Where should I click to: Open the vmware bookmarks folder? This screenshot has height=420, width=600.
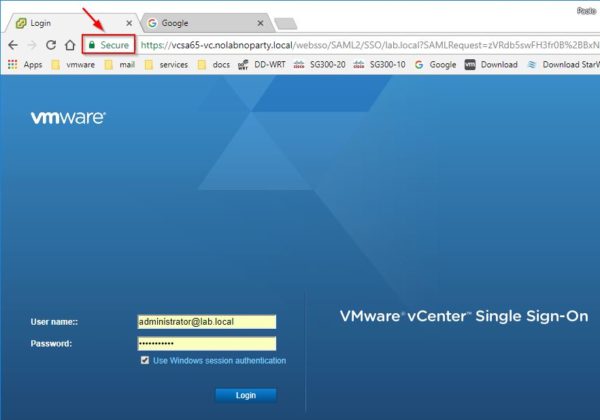tap(73, 65)
